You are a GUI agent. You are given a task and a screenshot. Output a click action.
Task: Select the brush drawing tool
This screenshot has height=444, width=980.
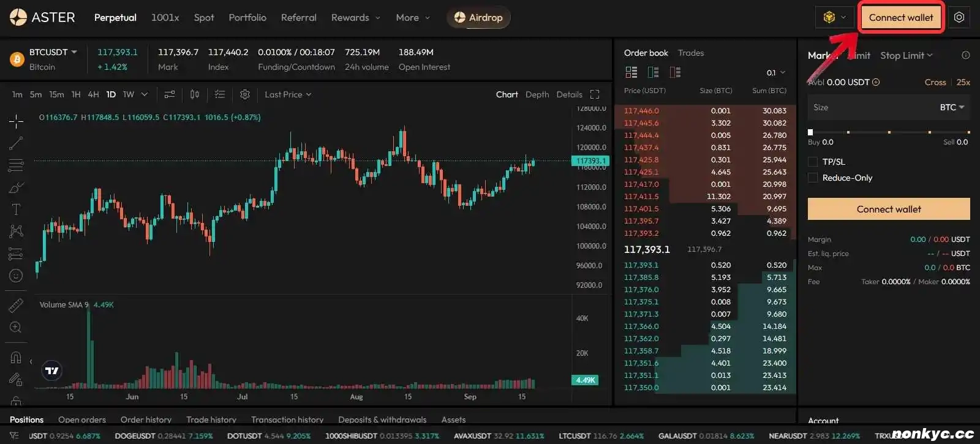click(16, 187)
